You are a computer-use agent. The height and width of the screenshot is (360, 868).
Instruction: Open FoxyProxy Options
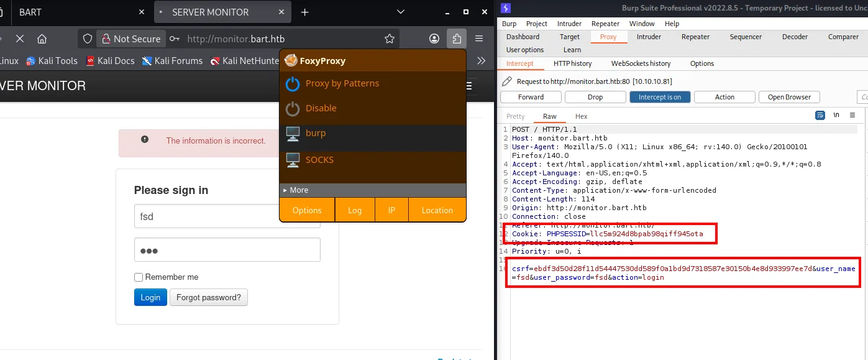[307, 210]
